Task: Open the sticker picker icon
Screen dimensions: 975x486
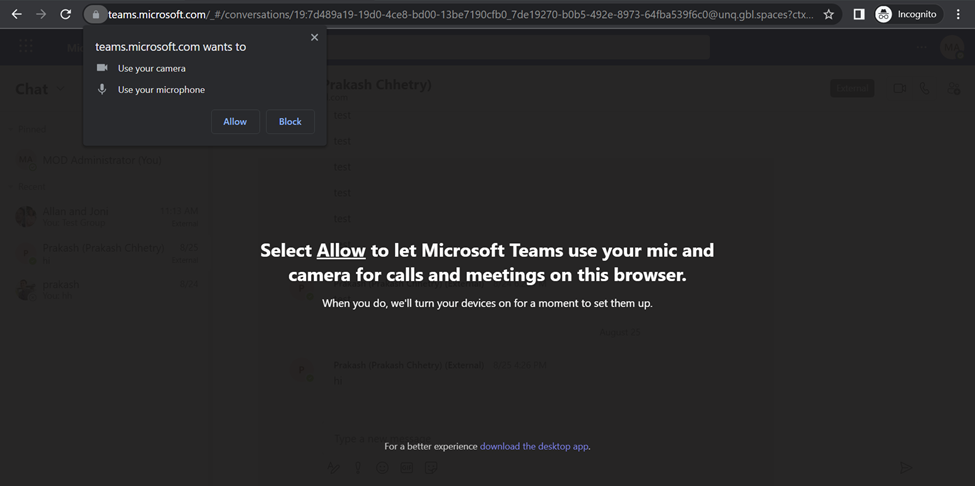Action: tap(430, 467)
